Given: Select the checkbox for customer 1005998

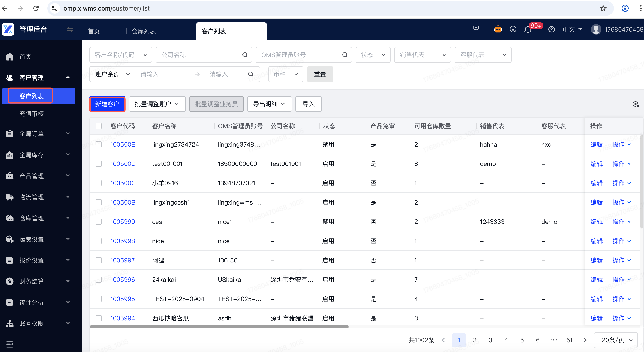Looking at the screenshot, I should pyautogui.click(x=99, y=241).
